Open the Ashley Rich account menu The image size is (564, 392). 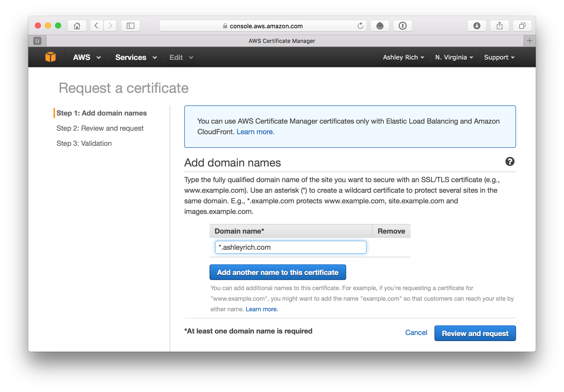coord(403,58)
